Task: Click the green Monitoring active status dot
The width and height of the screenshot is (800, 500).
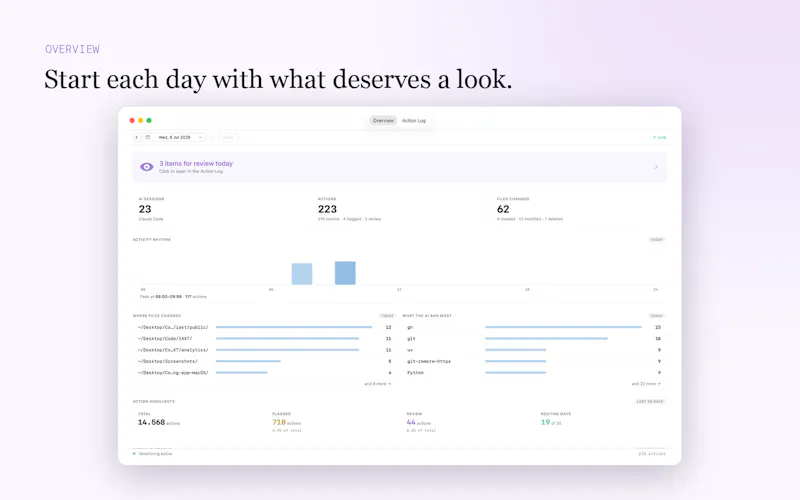Action: pyautogui.click(x=134, y=454)
